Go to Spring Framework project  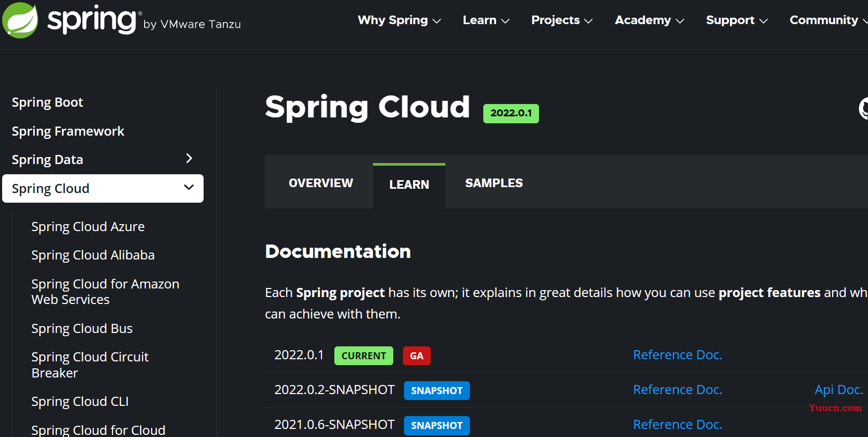[68, 131]
